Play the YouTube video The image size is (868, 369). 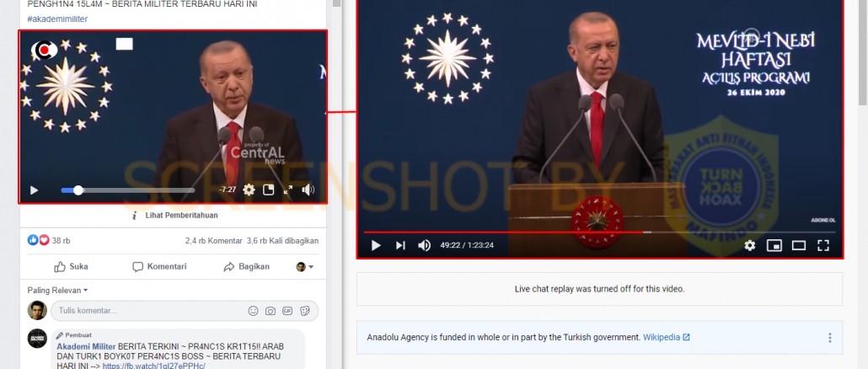[376, 245]
